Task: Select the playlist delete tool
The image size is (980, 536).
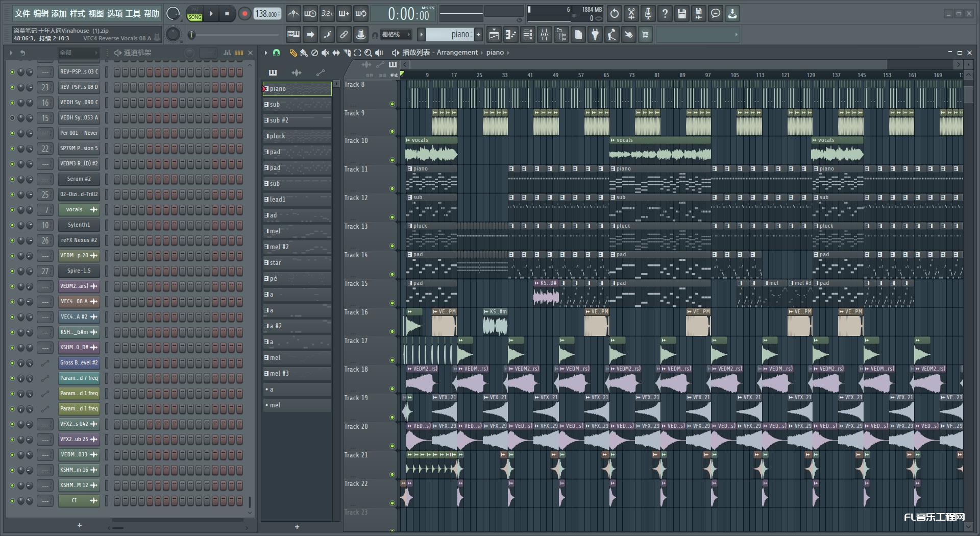Action: (x=314, y=53)
